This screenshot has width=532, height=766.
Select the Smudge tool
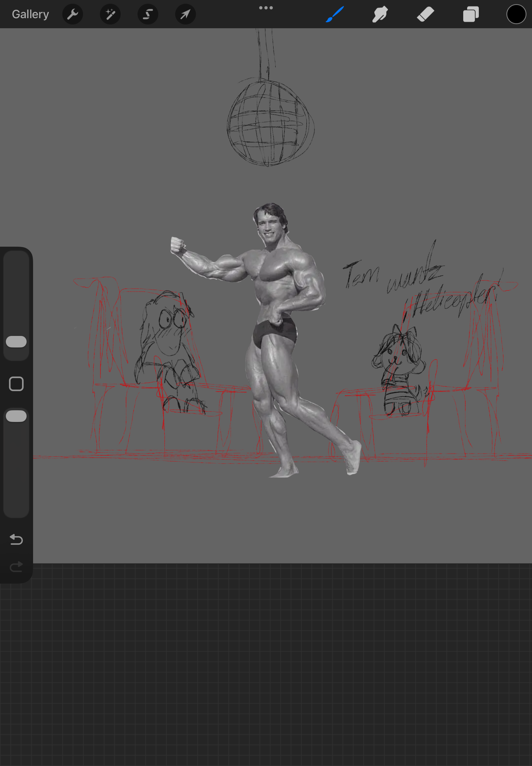pyautogui.click(x=380, y=14)
